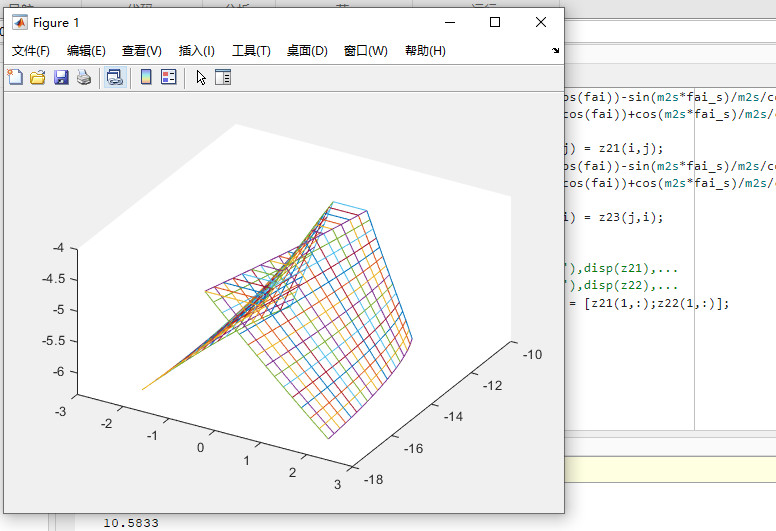Minimize the Figure 1 window
Viewport: 776px width, 531px height.
click(x=450, y=22)
